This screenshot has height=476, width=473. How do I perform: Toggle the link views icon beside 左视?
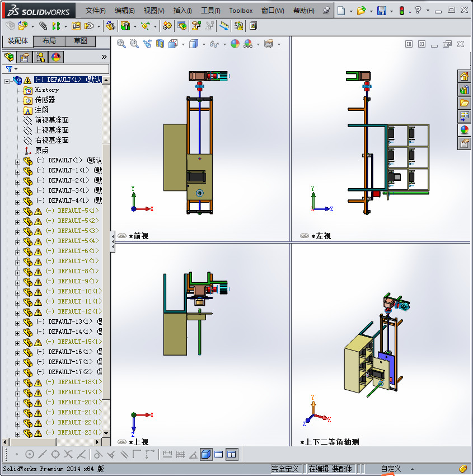click(x=305, y=236)
